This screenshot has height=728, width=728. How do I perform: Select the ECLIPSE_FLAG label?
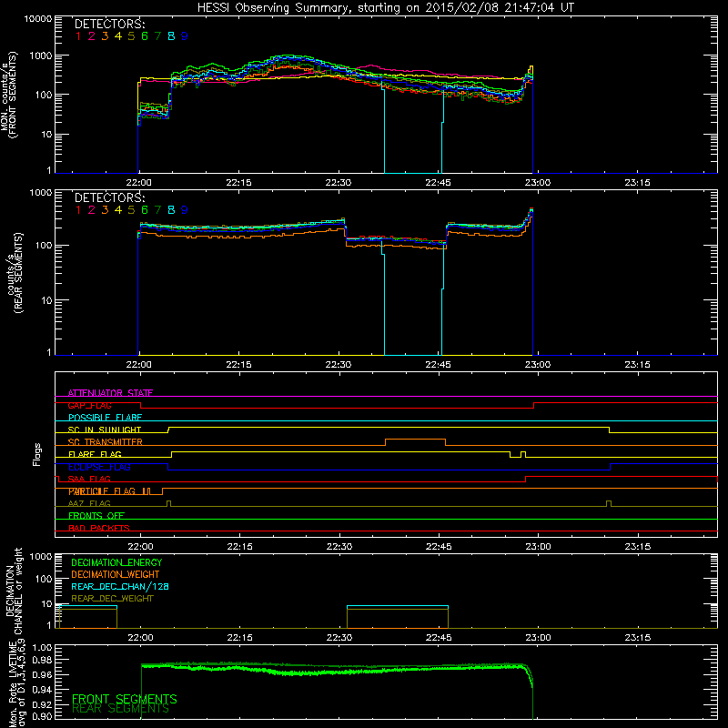(99, 467)
